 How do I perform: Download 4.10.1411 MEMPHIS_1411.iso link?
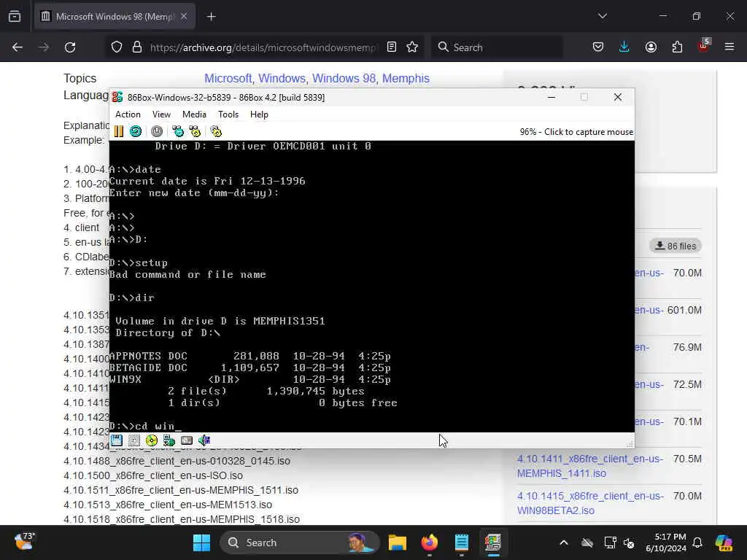pyautogui.click(x=589, y=466)
